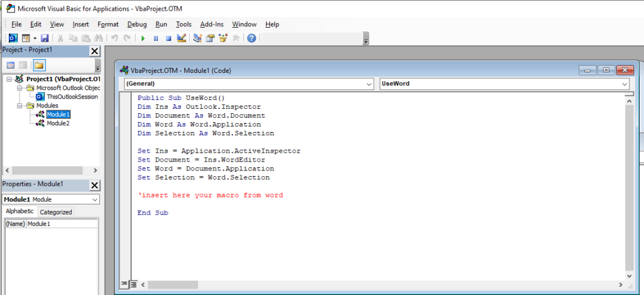This screenshot has height=295, width=644.
Task: Open Object Browser toolbar icon
Action: (223, 38)
